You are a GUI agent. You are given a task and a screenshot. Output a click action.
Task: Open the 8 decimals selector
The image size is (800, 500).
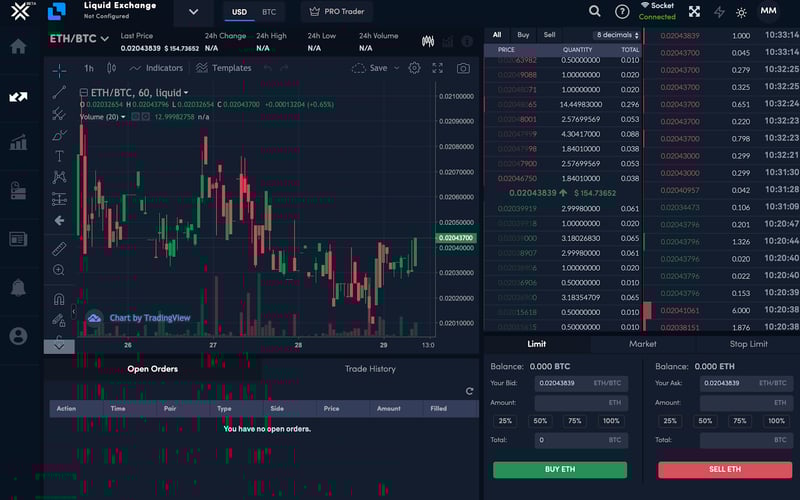tap(617, 35)
